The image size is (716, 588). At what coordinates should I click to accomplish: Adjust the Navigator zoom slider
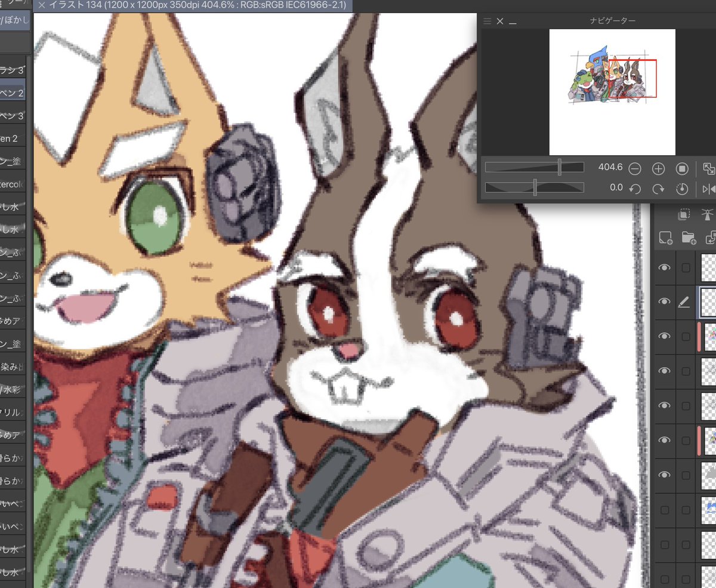[535, 168]
